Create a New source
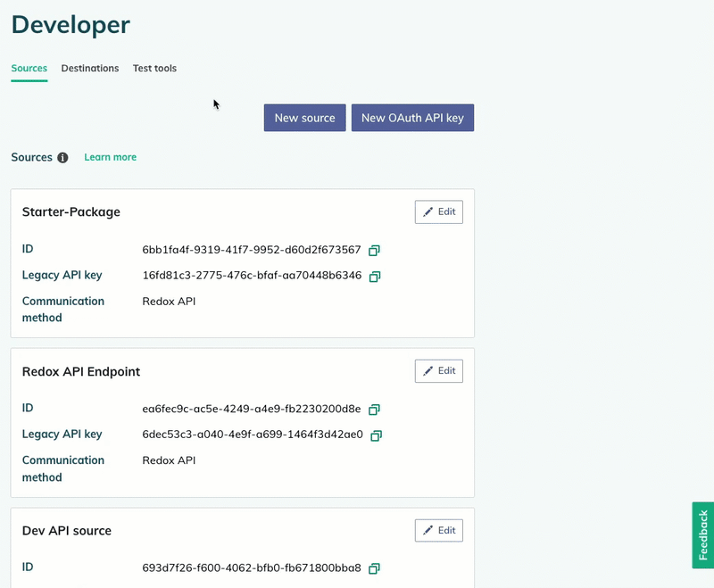 (304, 118)
